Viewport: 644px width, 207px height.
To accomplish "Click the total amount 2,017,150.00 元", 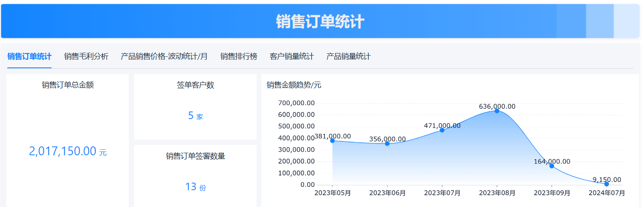I will [68, 151].
